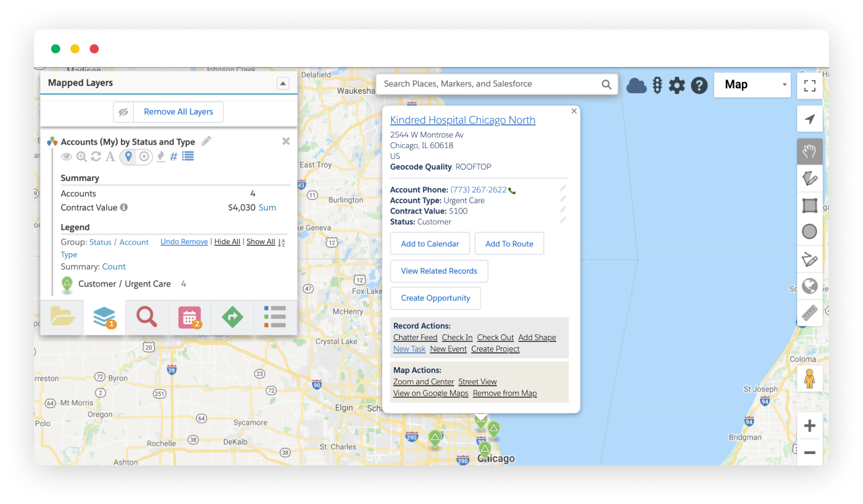Image resolution: width=863 pixels, height=504 pixels.
Task: Open the Schedule calendar panel icon
Action: [x=189, y=317]
